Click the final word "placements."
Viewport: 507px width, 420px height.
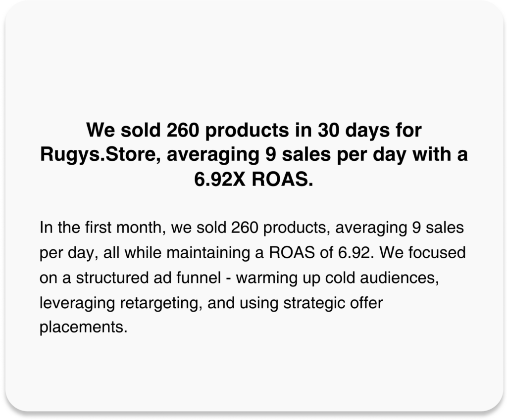(x=83, y=327)
